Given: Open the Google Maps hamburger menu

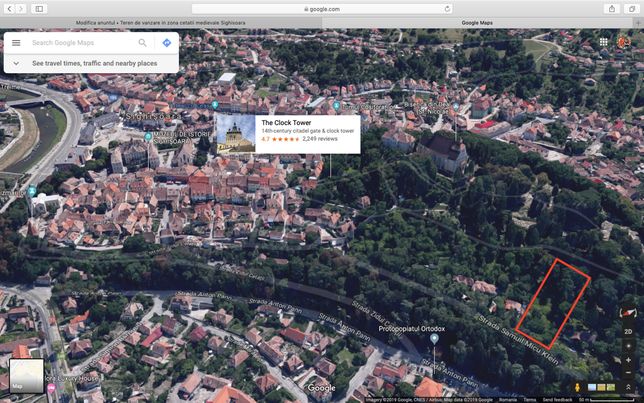Looking at the screenshot, I should (16, 43).
